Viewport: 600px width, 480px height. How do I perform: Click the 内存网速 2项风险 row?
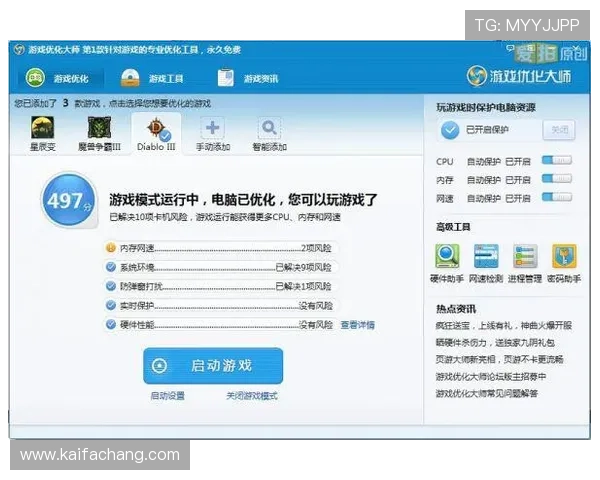click(221, 248)
